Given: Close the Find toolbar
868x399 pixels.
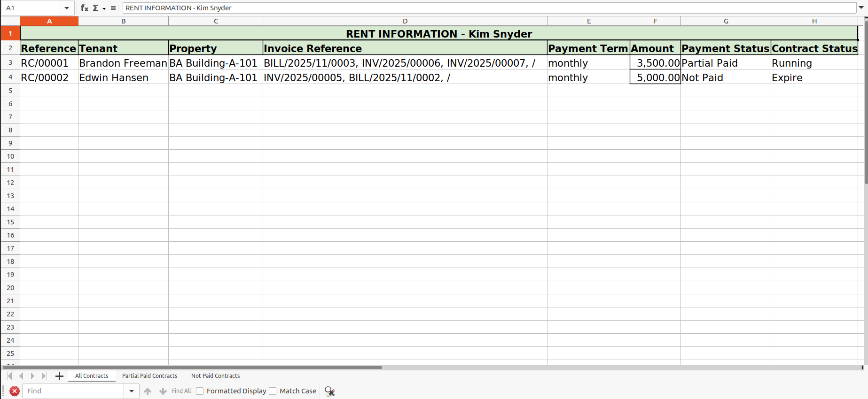Looking at the screenshot, I should [x=15, y=391].
